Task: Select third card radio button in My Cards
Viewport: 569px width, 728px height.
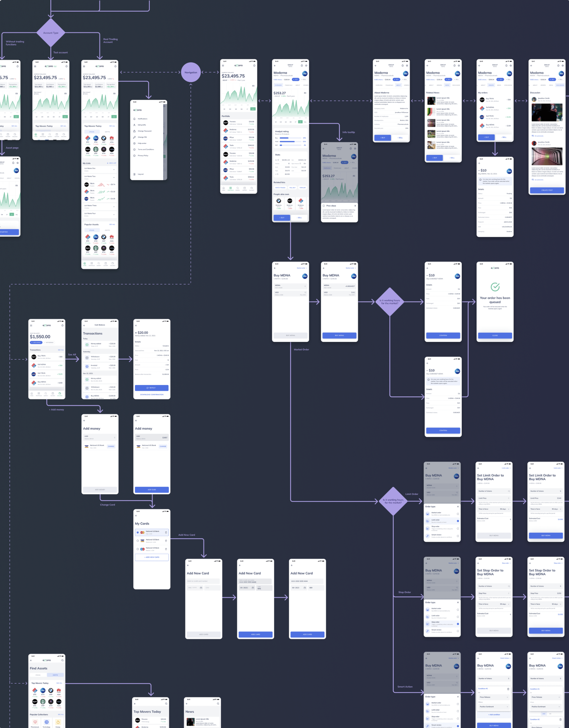Action: [x=138, y=549]
